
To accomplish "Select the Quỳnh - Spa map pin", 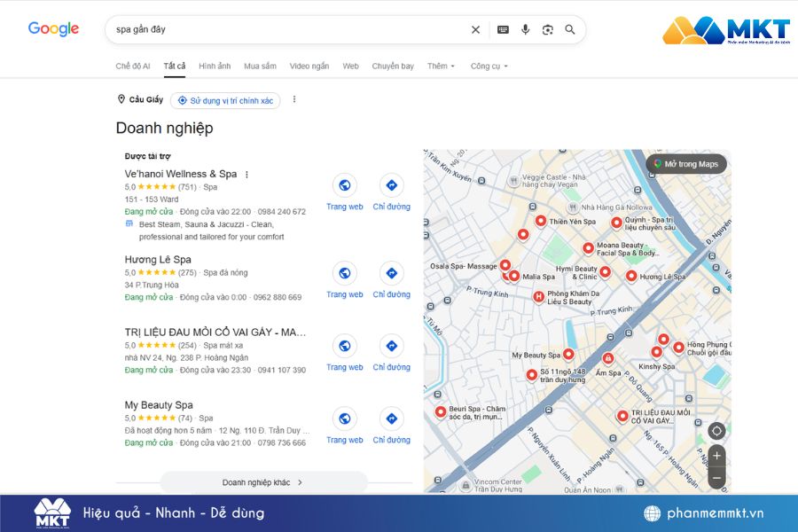I will click(x=616, y=223).
